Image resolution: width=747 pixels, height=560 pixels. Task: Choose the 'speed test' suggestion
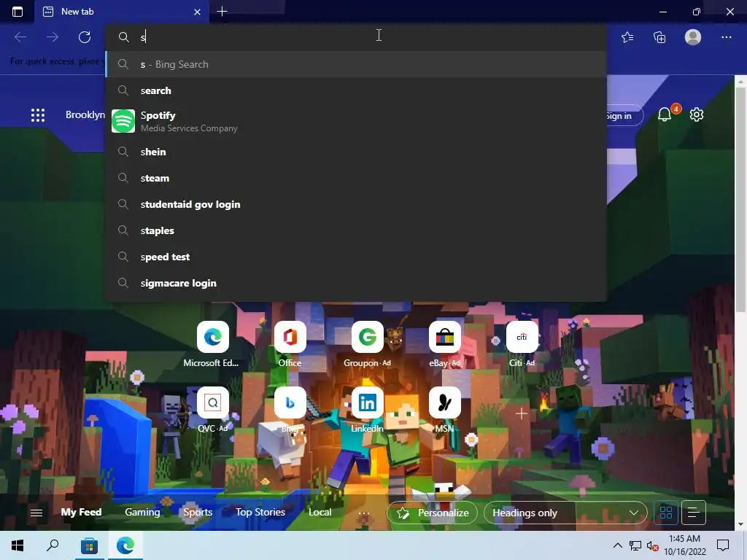356,257
